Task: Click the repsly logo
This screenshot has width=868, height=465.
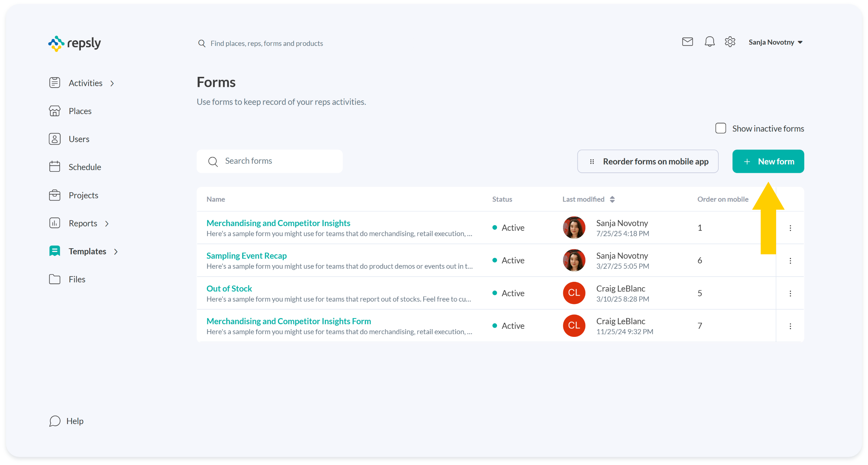Action: click(x=74, y=44)
